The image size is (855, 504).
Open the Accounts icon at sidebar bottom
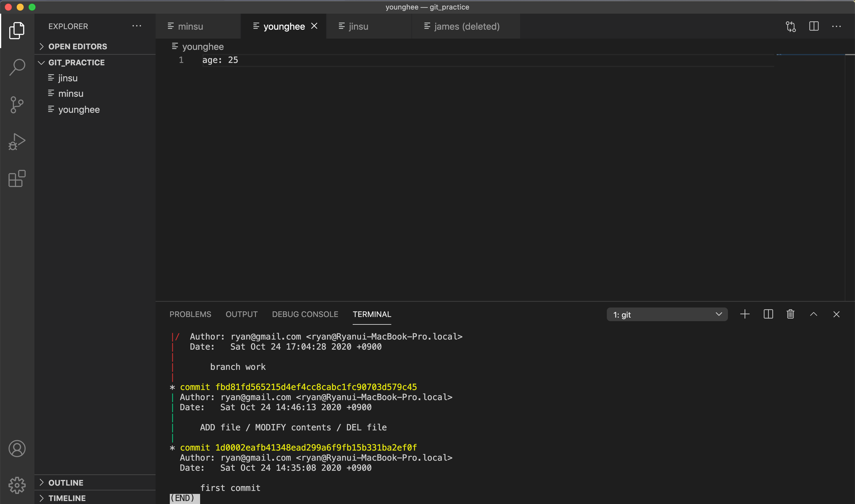pos(17,448)
